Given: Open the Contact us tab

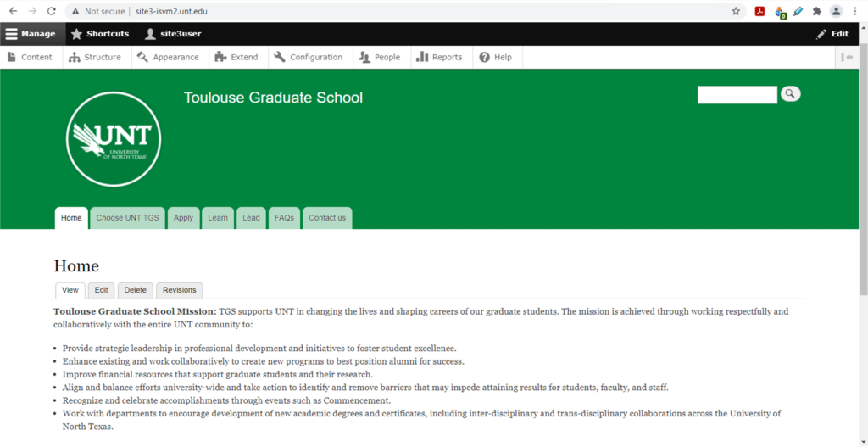Looking at the screenshot, I should pyautogui.click(x=327, y=218).
